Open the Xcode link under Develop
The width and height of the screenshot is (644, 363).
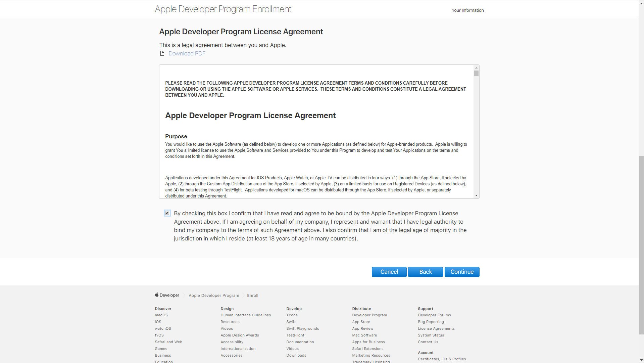(x=292, y=315)
